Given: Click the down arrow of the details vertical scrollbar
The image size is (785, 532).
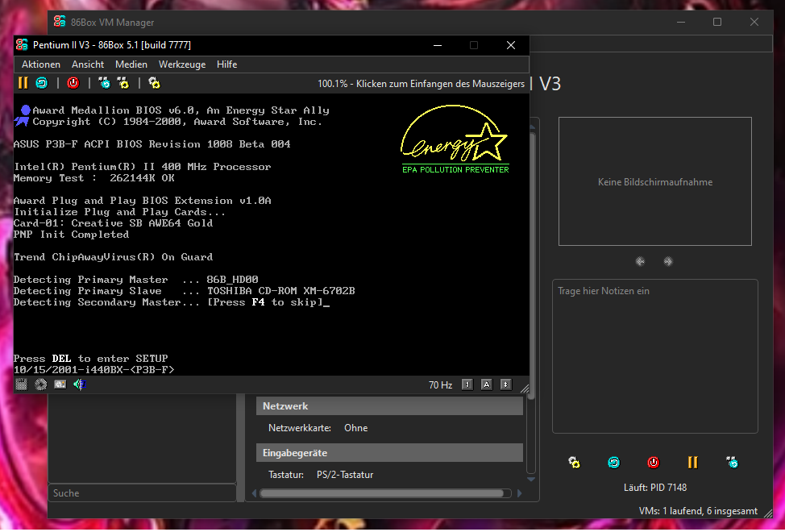Looking at the screenshot, I should click(x=531, y=480).
